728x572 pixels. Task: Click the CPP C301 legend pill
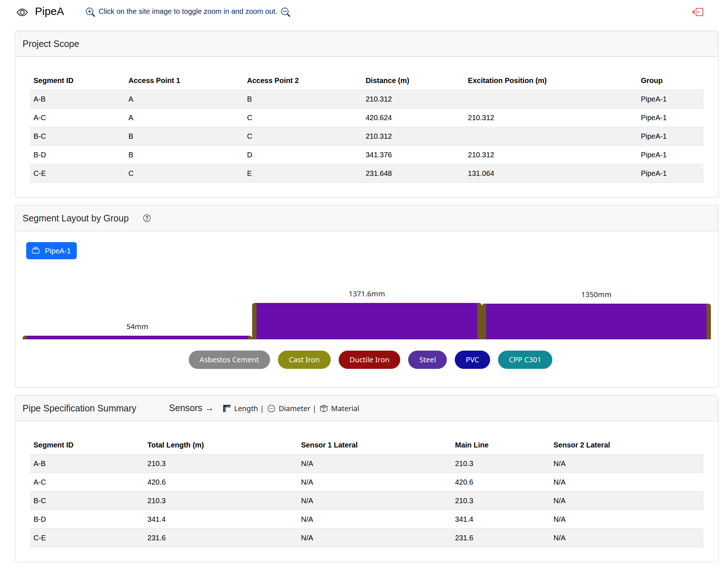pos(525,360)
